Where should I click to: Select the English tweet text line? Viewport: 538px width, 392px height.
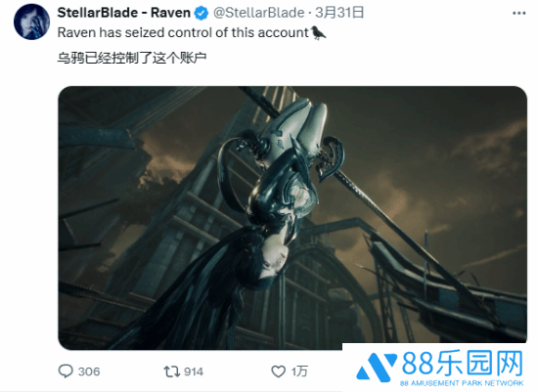pyautogui.click(x=192, y=33)
